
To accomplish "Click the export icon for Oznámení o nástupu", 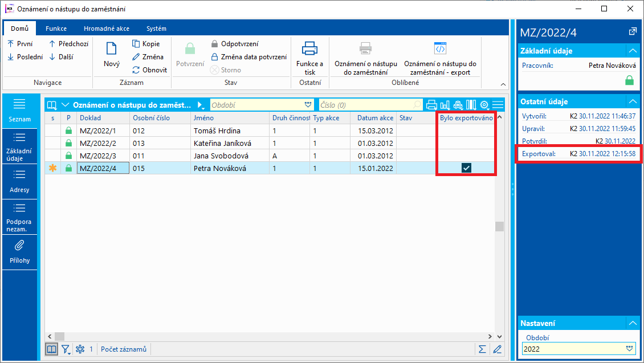I will coord(440,48).
